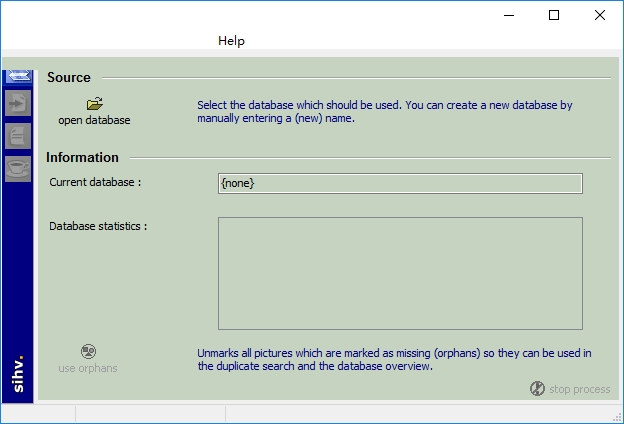Click the Current database field showing {none}
624x424 pixels.
[x=400, y=184]
